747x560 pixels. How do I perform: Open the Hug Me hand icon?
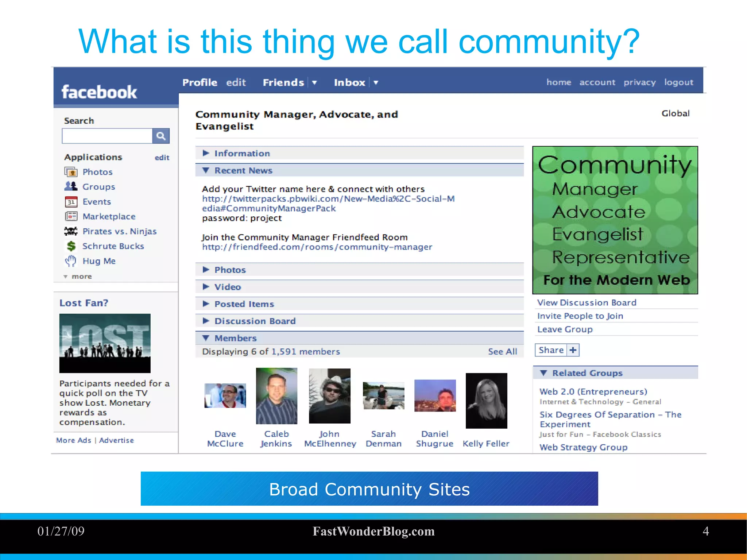click(x=71, y=261)
